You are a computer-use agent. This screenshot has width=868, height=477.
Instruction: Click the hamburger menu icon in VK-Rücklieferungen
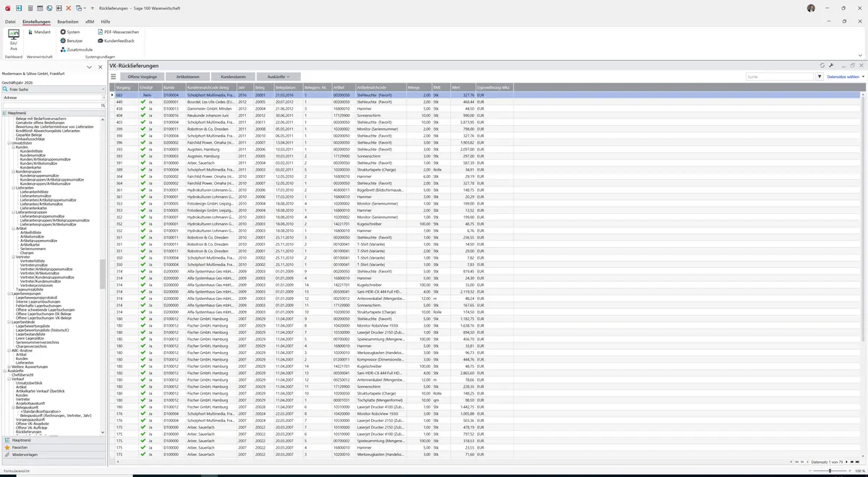point(113,77)
